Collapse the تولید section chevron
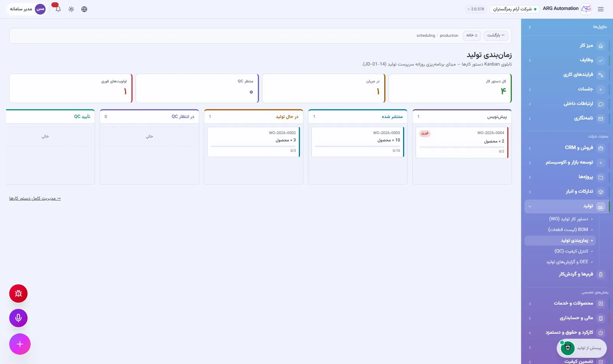 (x=530, y=206)
